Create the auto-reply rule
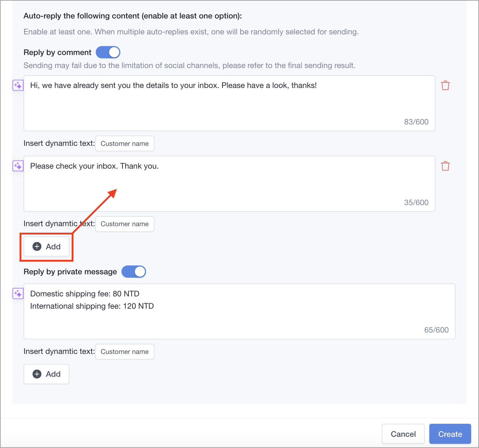Screen dimensions: 479x448 450,434
